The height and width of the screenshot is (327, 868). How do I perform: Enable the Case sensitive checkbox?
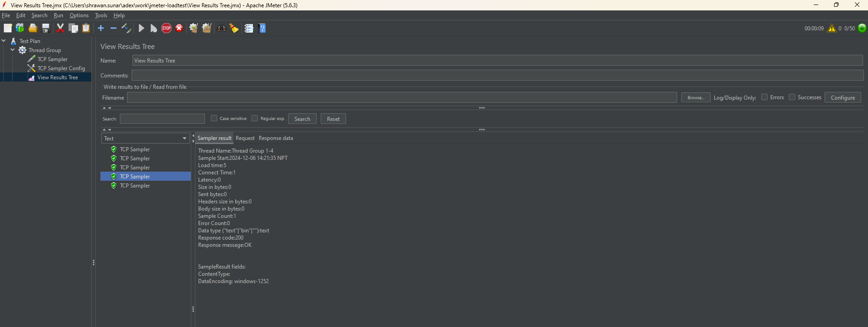coord(214,118)
